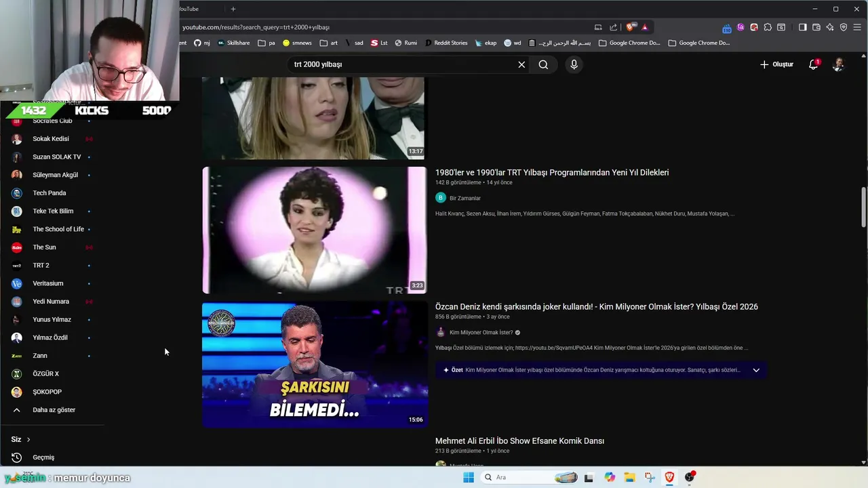Open the Skillshare bookmark
The image size is (868, 488).
tap(233, 43)
